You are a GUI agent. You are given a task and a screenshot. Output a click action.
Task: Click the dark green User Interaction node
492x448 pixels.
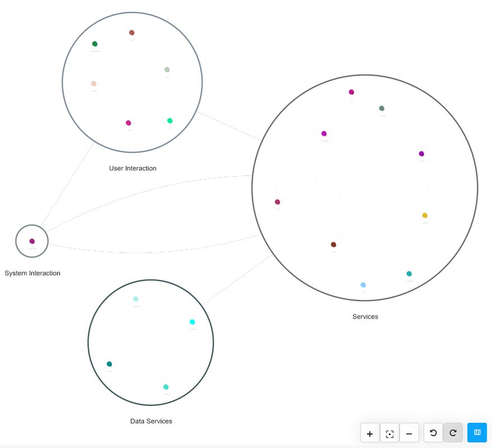click(x=95, y=44)
